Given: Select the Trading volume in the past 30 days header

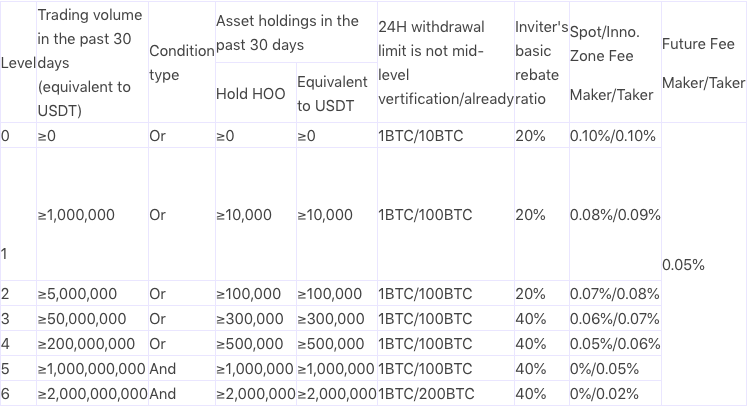Looking at the screenshot, I should point(93,63).
